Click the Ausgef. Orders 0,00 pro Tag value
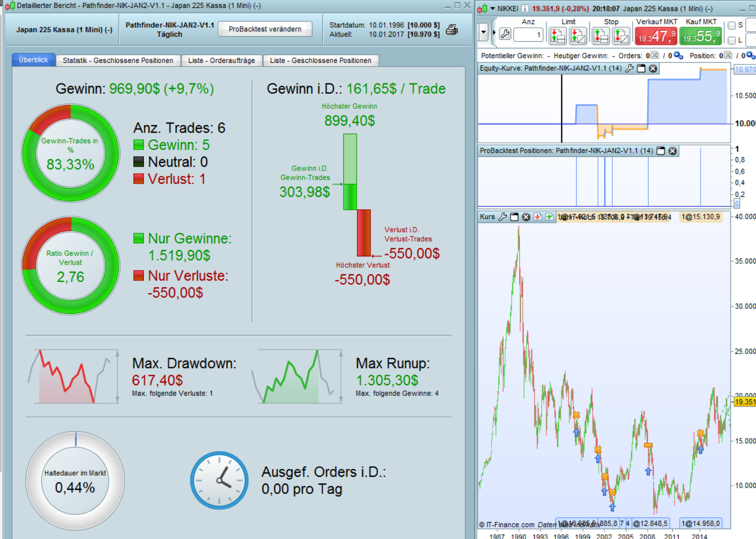Screen dimensions: 756x539 tap(302, 489)
